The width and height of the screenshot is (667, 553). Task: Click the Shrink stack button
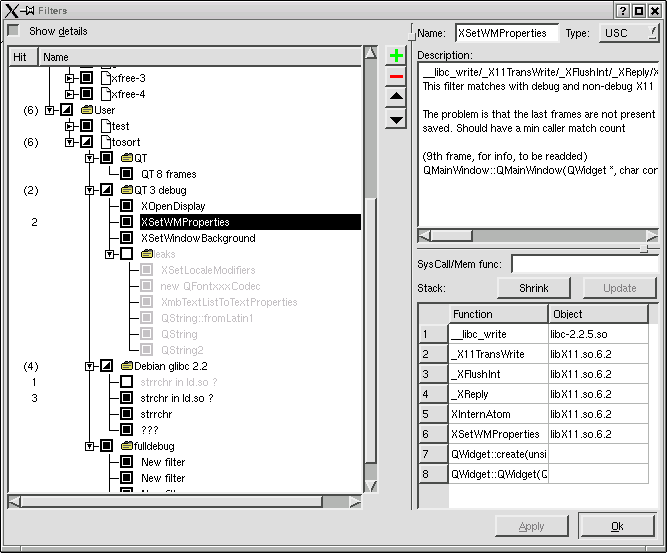click(534, 288)
